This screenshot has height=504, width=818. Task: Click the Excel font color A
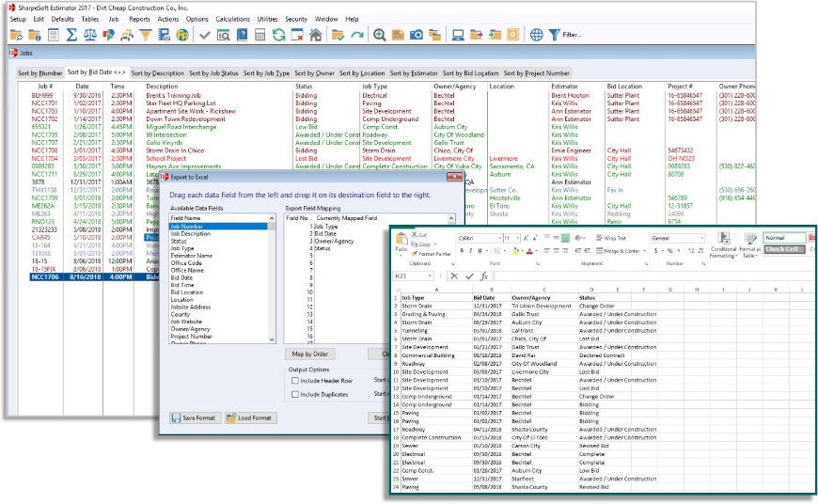coord(529,251)
